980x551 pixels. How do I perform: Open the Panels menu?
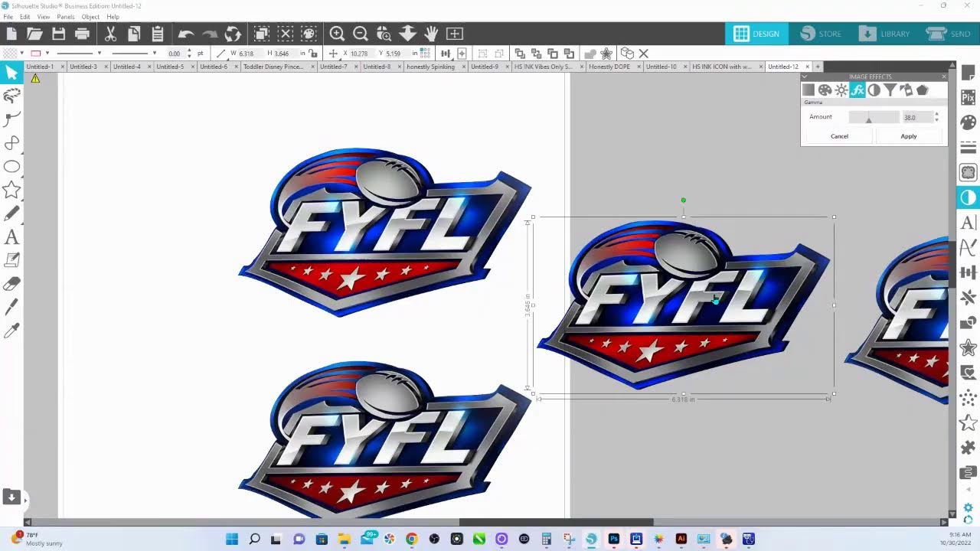click(x=66, y=17)
